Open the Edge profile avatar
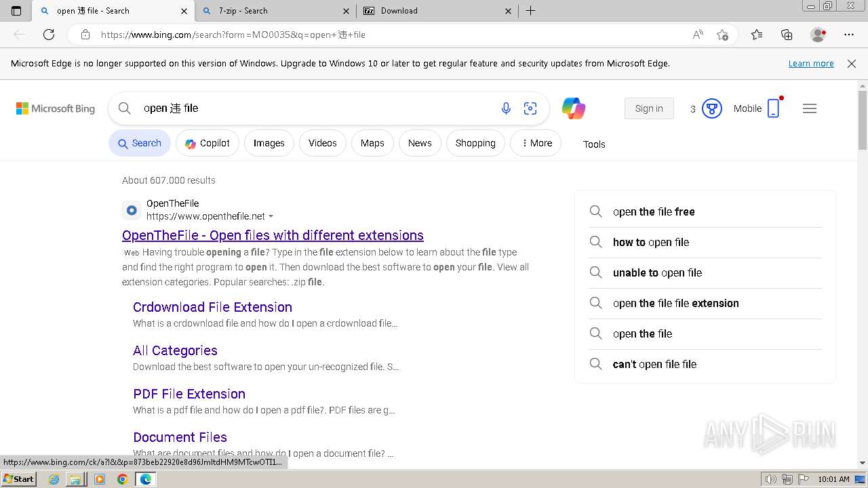This screenshot has width=868, height=488. [x=818, y=35]
